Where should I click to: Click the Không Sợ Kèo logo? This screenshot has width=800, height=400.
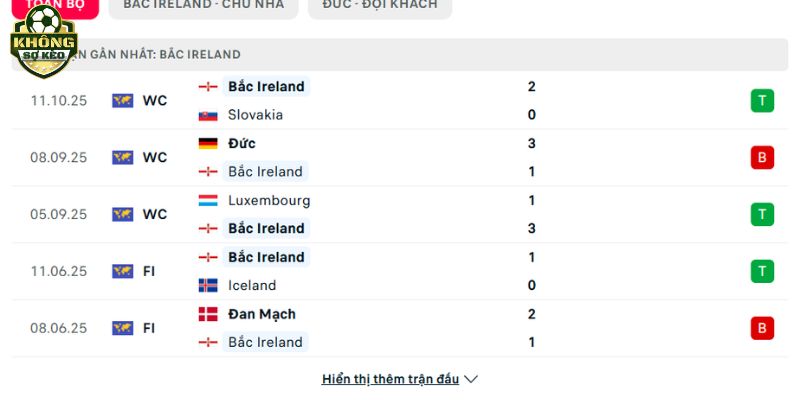coord(42,42)
